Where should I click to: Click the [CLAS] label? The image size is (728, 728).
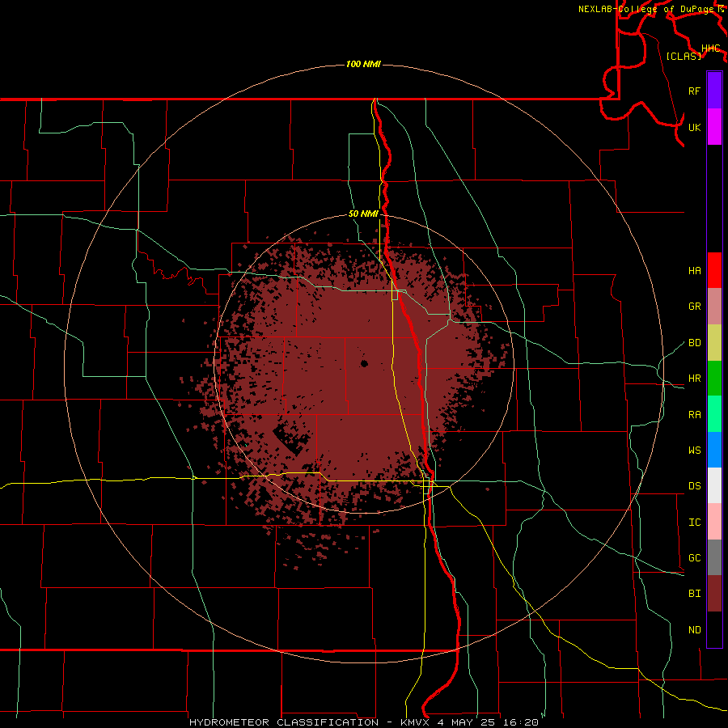684,56
